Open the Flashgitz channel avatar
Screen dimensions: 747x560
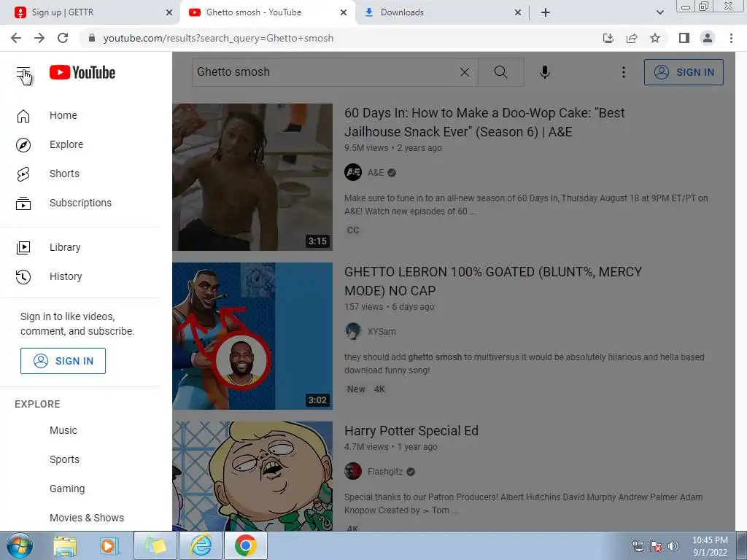tap(353, 472)
